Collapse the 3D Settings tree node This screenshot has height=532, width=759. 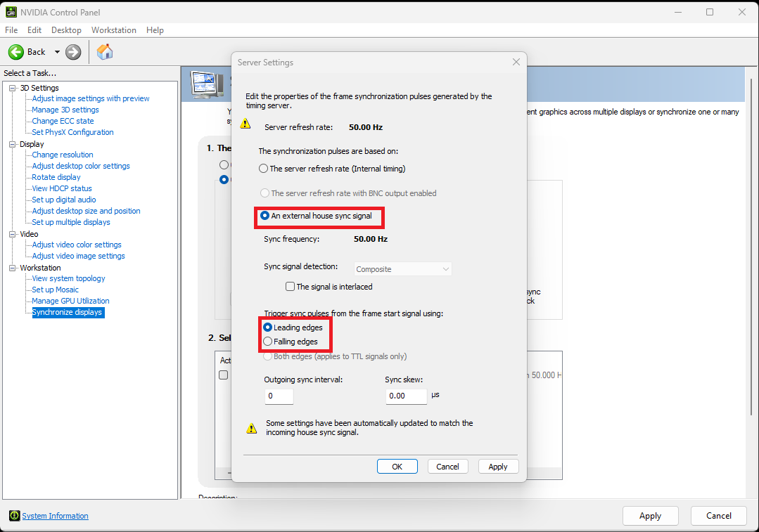pos(13,88)
